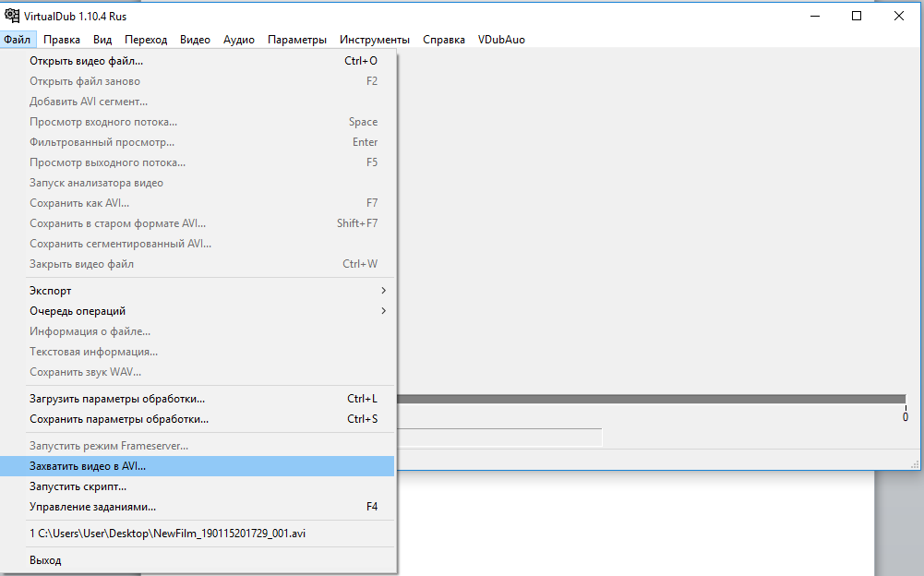This screenshot has width=924, height=576.
Task: Open the VDubAuo menu
Action: click(501, 40)
